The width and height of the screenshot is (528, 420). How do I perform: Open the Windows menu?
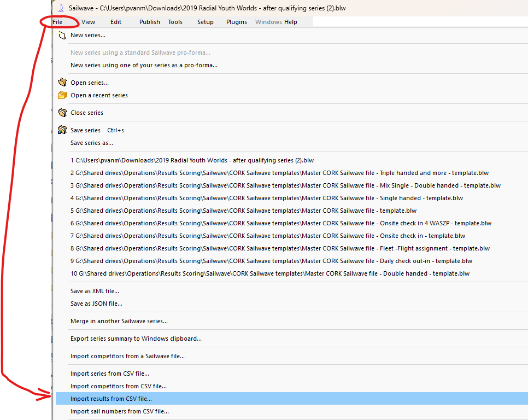click(268, 22)
